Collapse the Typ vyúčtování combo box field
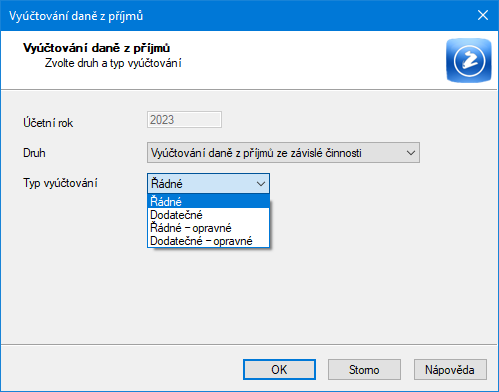Viewport: 499px width, 392px height. click(x=208, y=183)
